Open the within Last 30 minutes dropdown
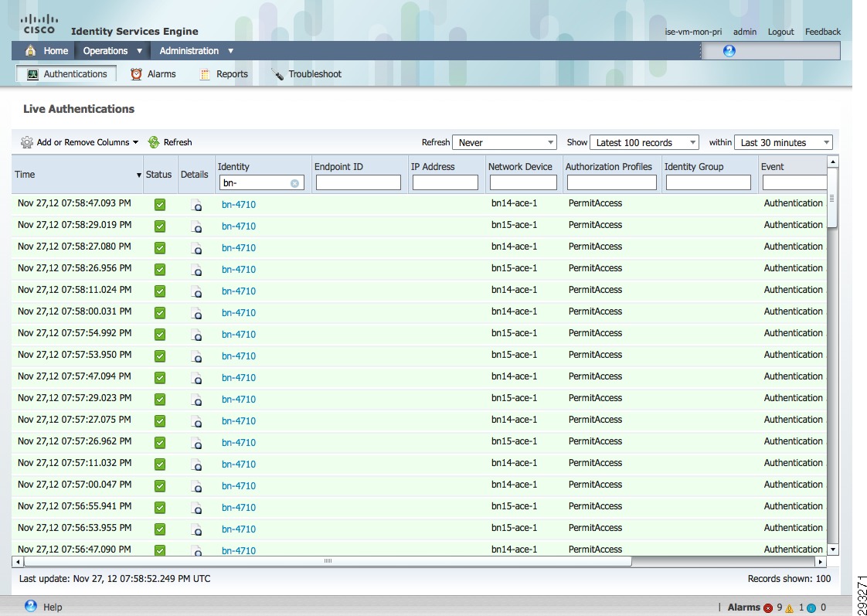 point(784,143)
